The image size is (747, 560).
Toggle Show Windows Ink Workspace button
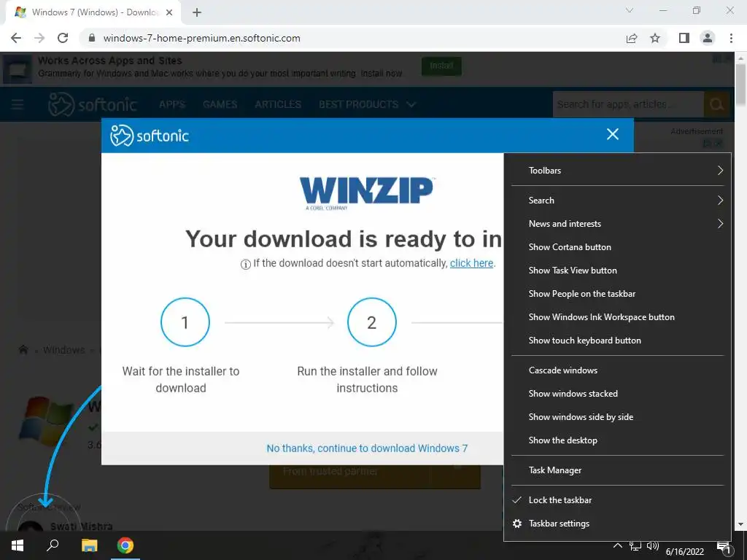(617, 316)
